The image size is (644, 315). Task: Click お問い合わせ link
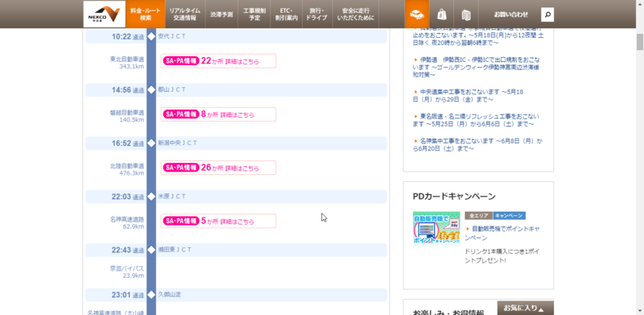(x=511, y=15)
